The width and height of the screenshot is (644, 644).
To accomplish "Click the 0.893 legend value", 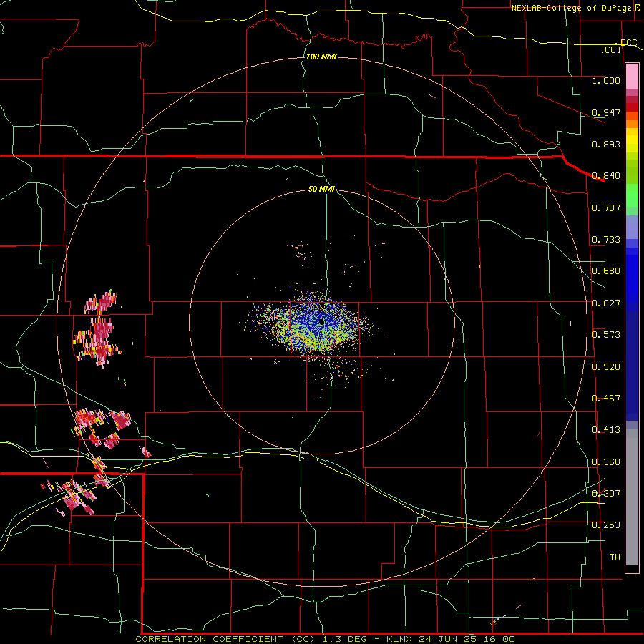I will pyautogui.click(x=606, y=144).
